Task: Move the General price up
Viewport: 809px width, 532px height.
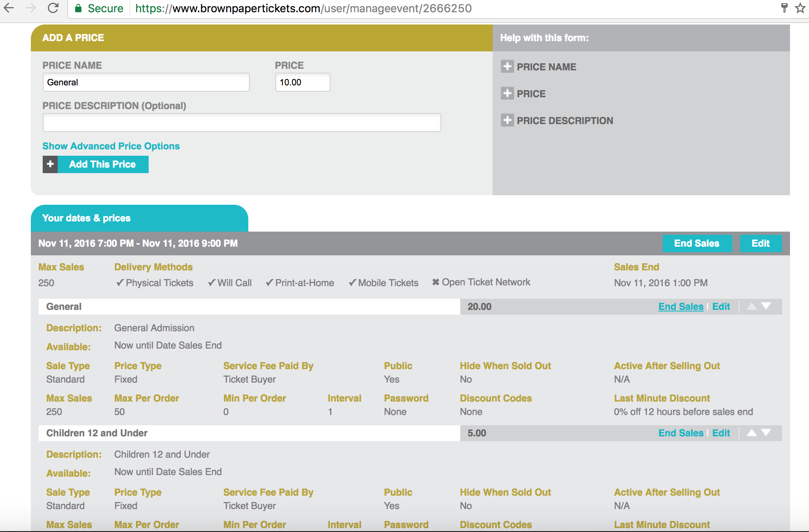Action: pyautogui.click(x=752, y=306)
